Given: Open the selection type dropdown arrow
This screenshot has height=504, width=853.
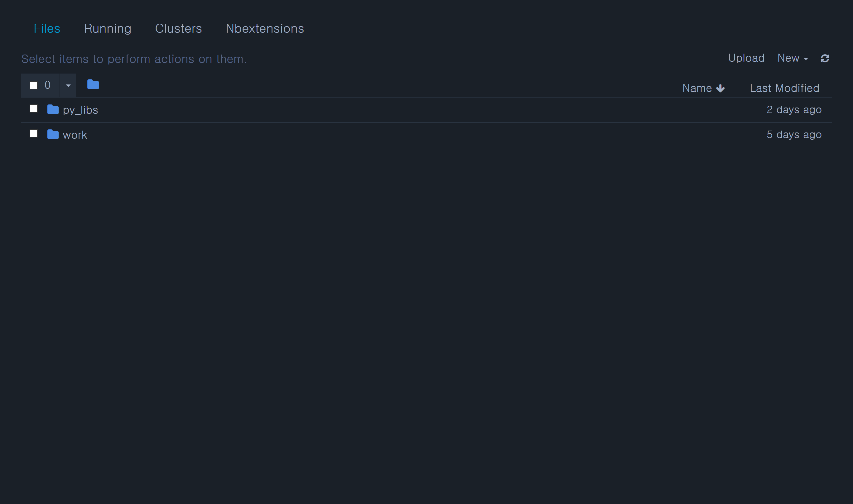Looking at the screenshot, I should pyautogui.click(x=68, y=86).
